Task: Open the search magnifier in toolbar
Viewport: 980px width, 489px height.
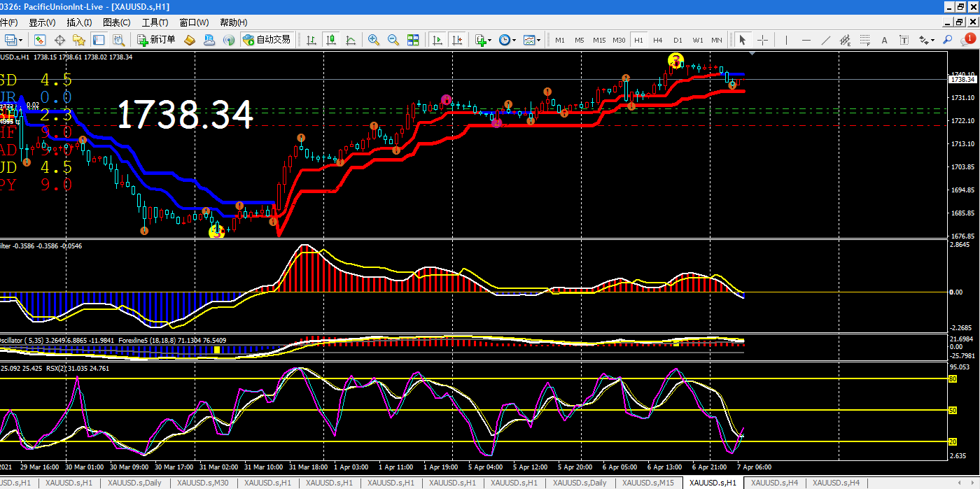Action: [948, 40]
